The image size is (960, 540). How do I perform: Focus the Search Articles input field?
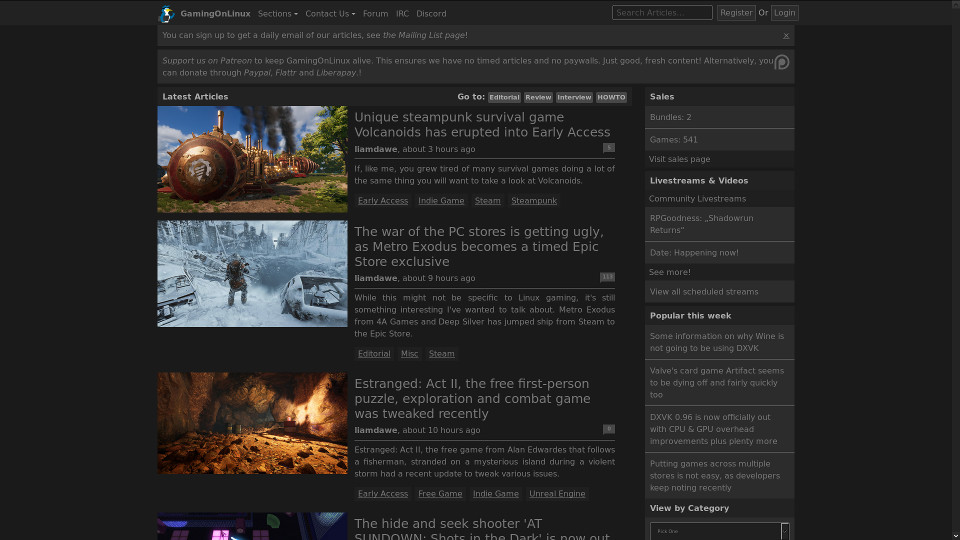(662, 13)
